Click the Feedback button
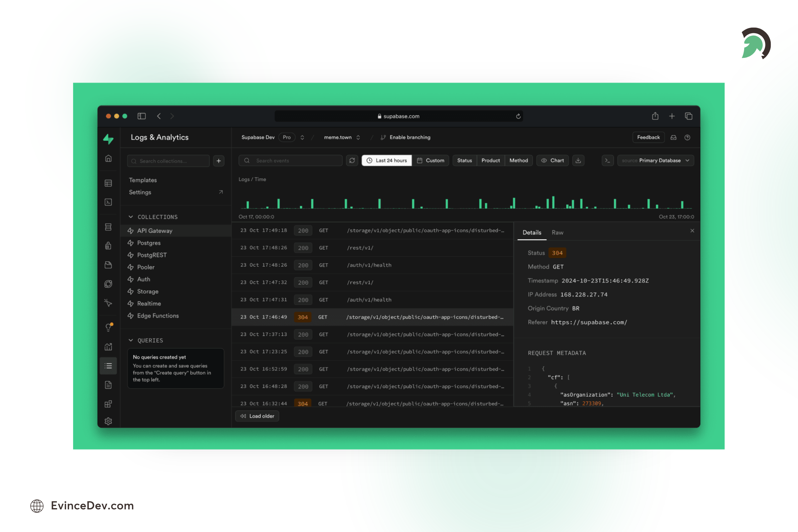The width and height of the screenshot is (798, 532). (x=648, y=137)
